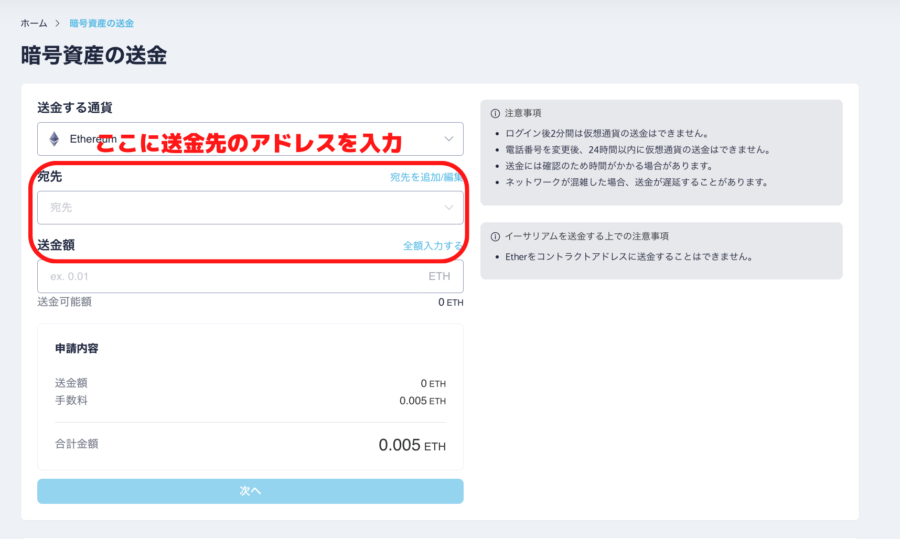900x539 pixels.
Task: Expand the 宛先 dropdown chevron arrow
Action: pyautogui.click(x=449, y=208)
